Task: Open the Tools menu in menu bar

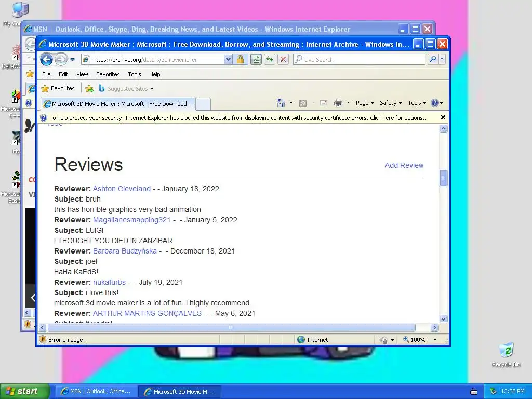Action: pyautogui.click(x=135, y=74)
